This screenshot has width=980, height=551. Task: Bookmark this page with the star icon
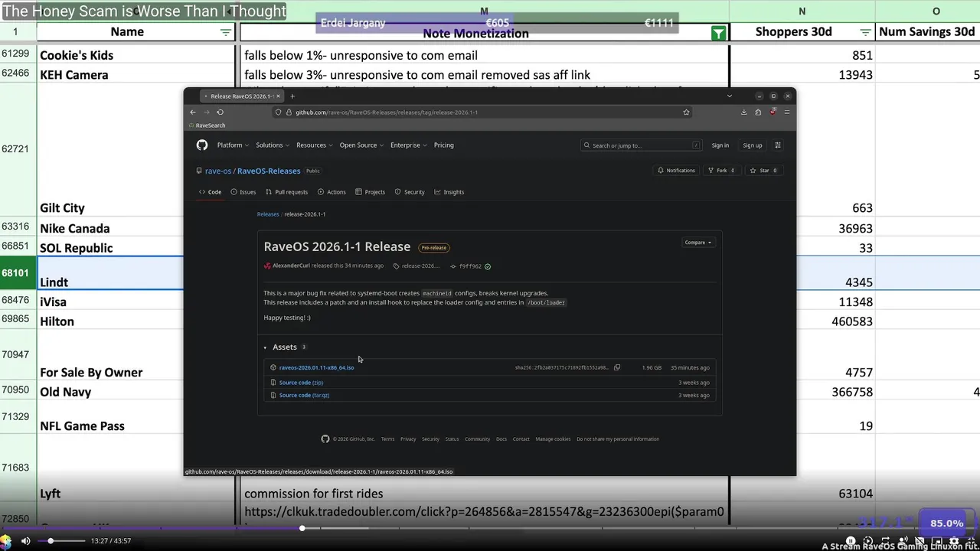(686, 112)
